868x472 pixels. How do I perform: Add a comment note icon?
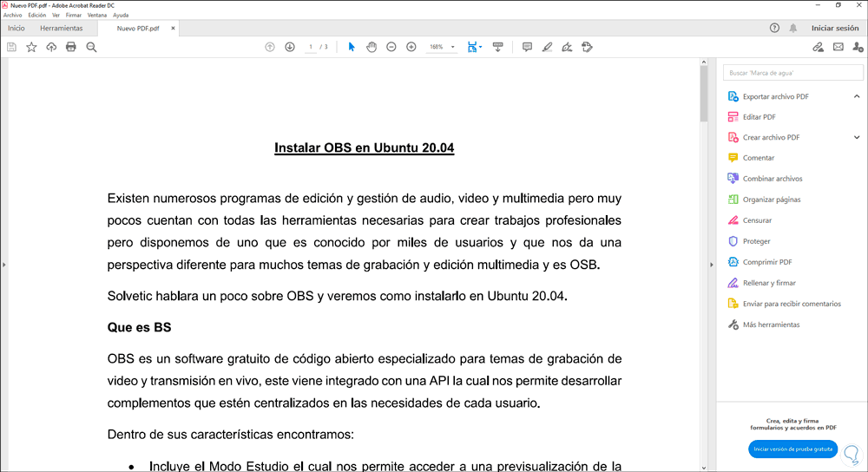(527, 47)
